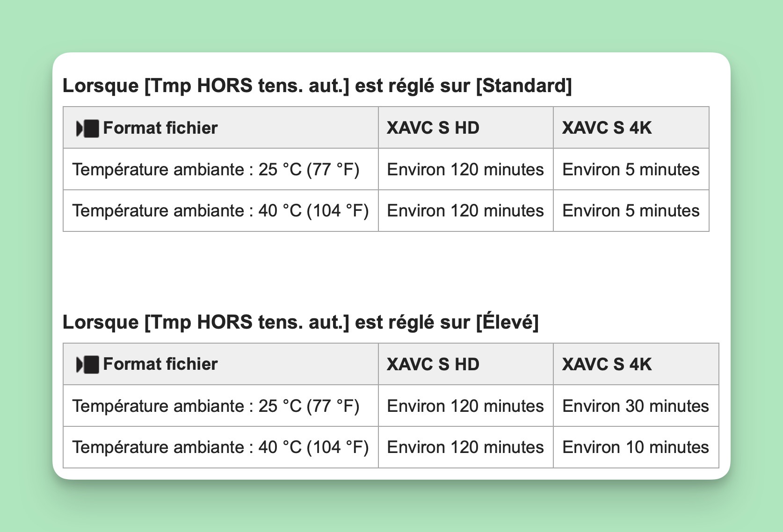Click the movie icon in the Standard table header
The width and height of the screenshot is (783, 532).
[x=88, y=128]
